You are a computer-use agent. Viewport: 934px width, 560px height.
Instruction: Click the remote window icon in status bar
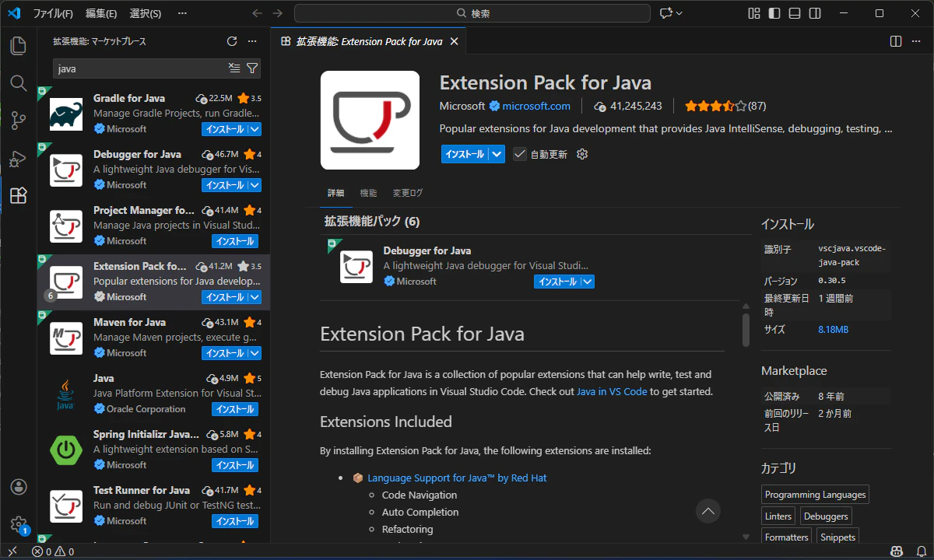pyautogui.click(x=12, y=551)
